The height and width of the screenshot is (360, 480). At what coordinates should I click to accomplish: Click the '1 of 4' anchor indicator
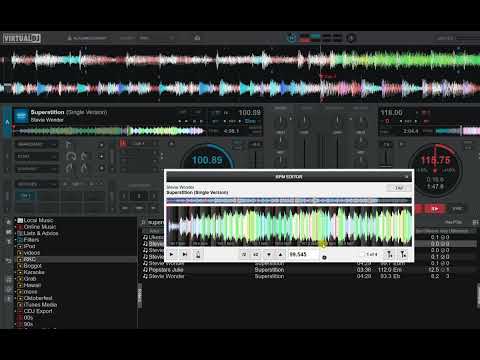[372, 254]
